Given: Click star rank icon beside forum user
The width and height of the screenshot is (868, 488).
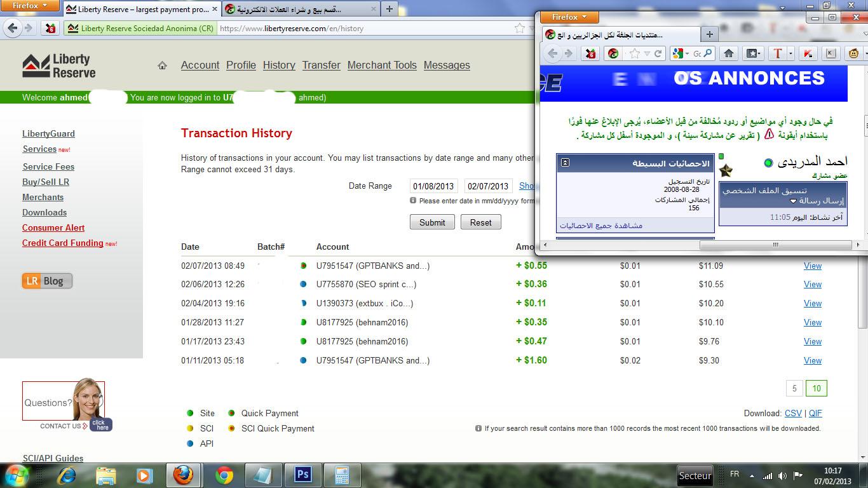Looking at the screenshot, I should (x=726, y=170).
